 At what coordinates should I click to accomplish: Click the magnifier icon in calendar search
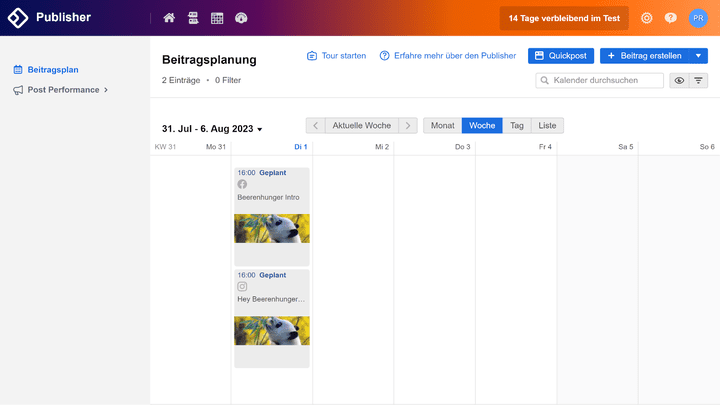pyautogui.click(x=545, y=80)
